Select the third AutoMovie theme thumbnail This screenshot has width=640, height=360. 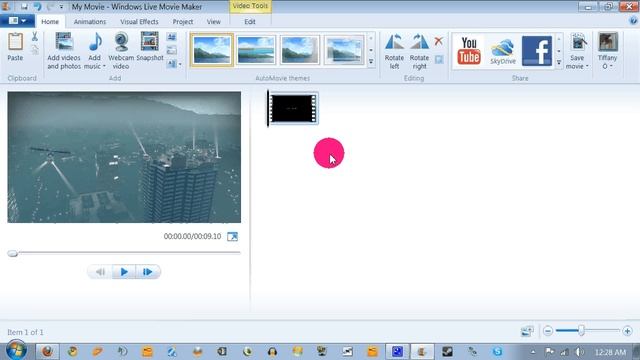300,50
